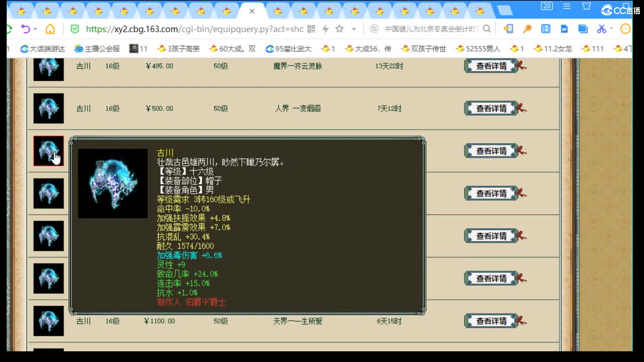Click the tab counter showing 20
The width and height of the screenshot is (644, 362).
pos(547,6)
